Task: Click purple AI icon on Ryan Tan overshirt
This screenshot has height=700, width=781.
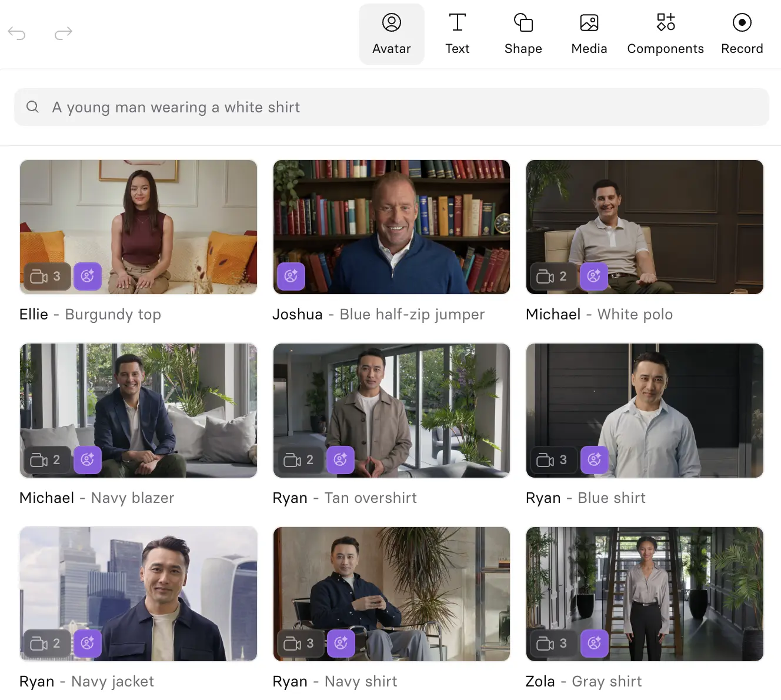Action: 341,460
